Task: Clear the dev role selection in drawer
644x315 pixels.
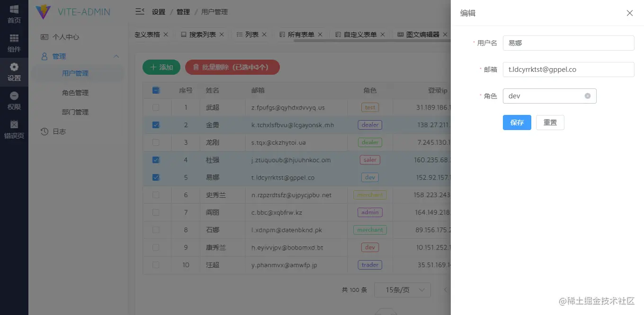Action: [588, 96]
